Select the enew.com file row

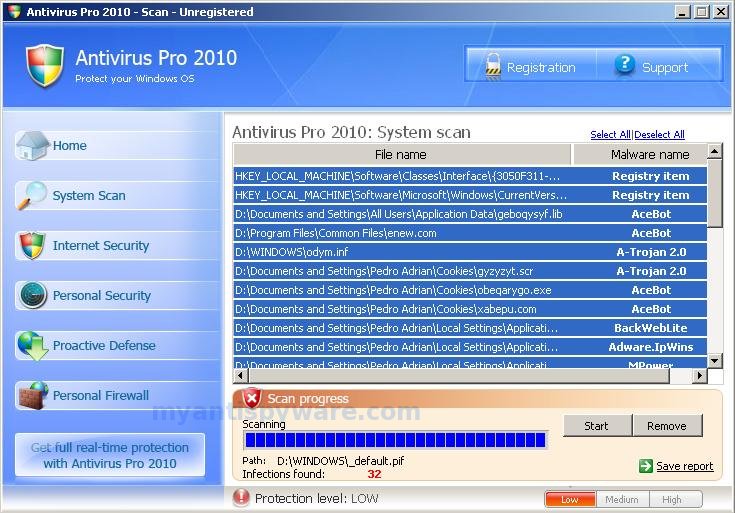(470, 233)
